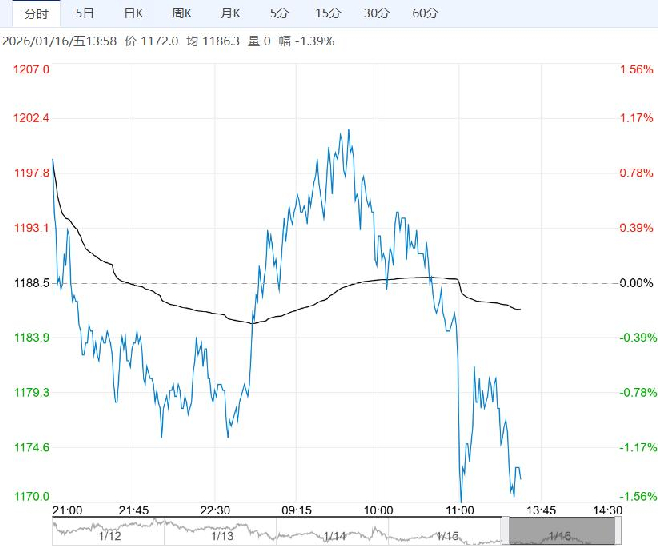The height and width of the screenshot is (546, 658).
Task: Jump to 1/13 in the bottom navigator
Action: [222, 537]
